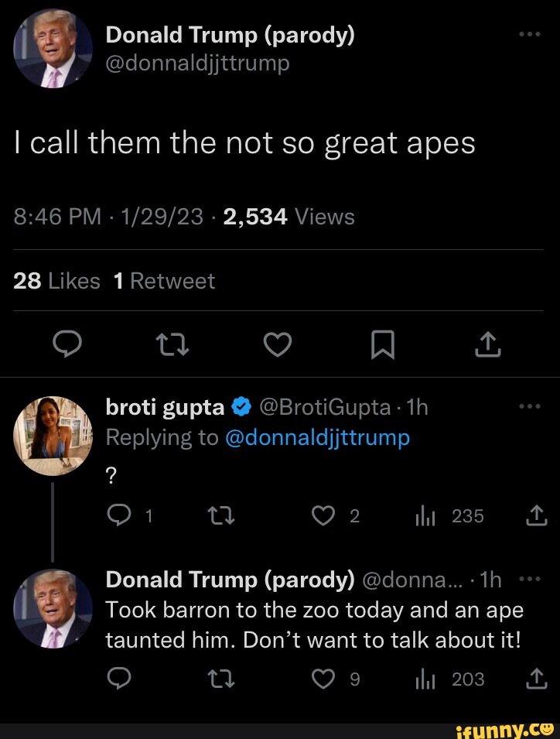Click broti gupta's verified badge
Image resolution: width=560 pixels, height=739 pixels.
coord(241,405)
